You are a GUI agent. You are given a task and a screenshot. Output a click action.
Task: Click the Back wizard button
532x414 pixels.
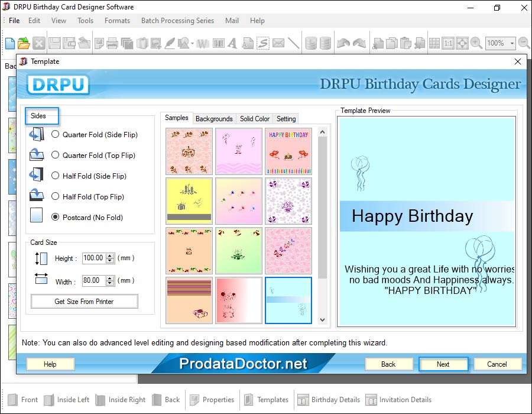388,364
